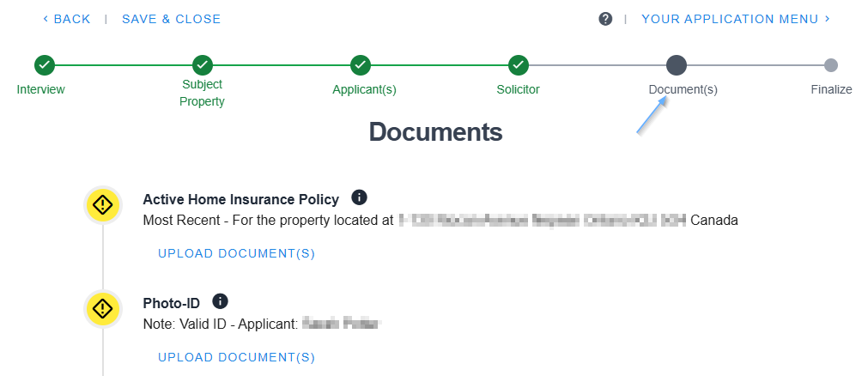This screenshot has width=868, height=376.
Task: Click the yellow warning icon for Home Insurance
Action: pyautogui.click(x=102, y=205)
